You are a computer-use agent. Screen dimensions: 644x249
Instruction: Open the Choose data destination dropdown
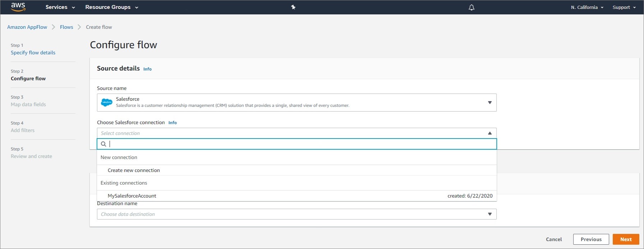point(297,214)
